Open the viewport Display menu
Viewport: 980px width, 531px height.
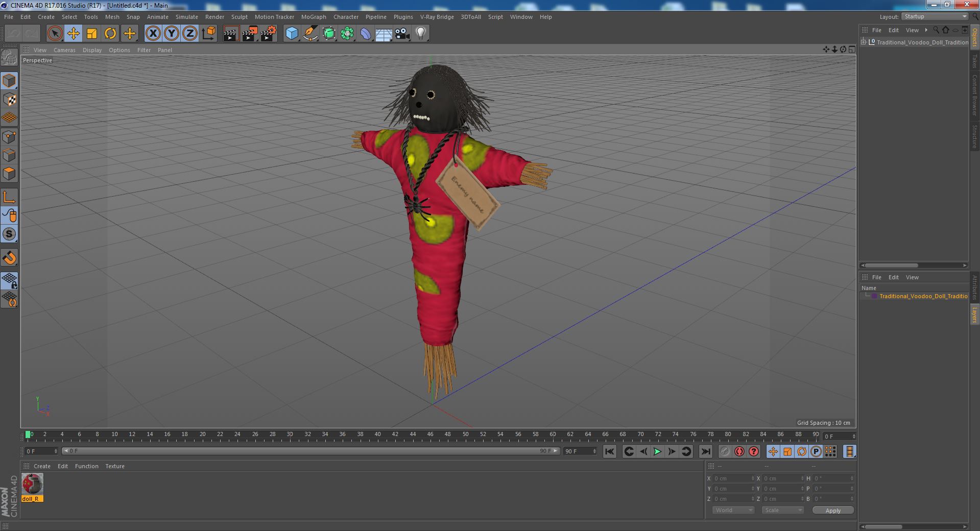(x=92, y=50)
